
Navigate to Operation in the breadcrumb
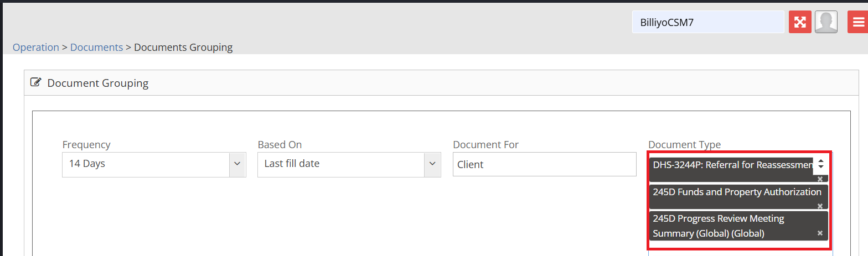[36, 48]
